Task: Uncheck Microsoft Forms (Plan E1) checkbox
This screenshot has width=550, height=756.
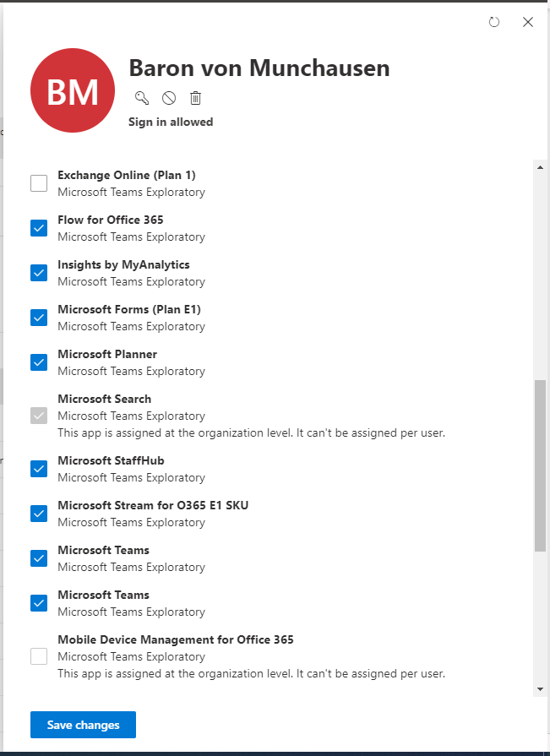Action: [39, 318]
